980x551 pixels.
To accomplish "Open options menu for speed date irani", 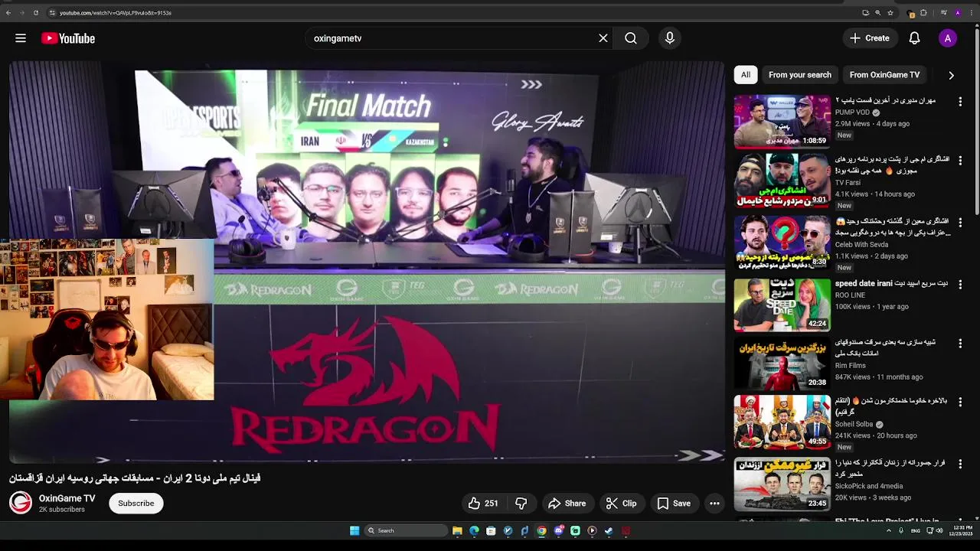I will coord(960,284).
